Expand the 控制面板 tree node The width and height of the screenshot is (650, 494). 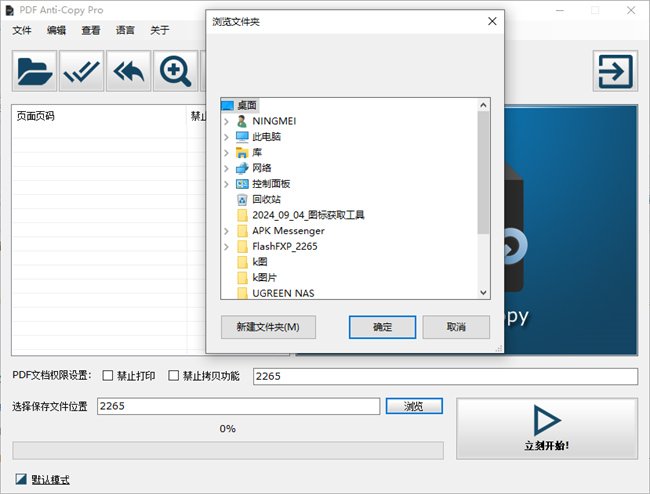tap(226, 184)
